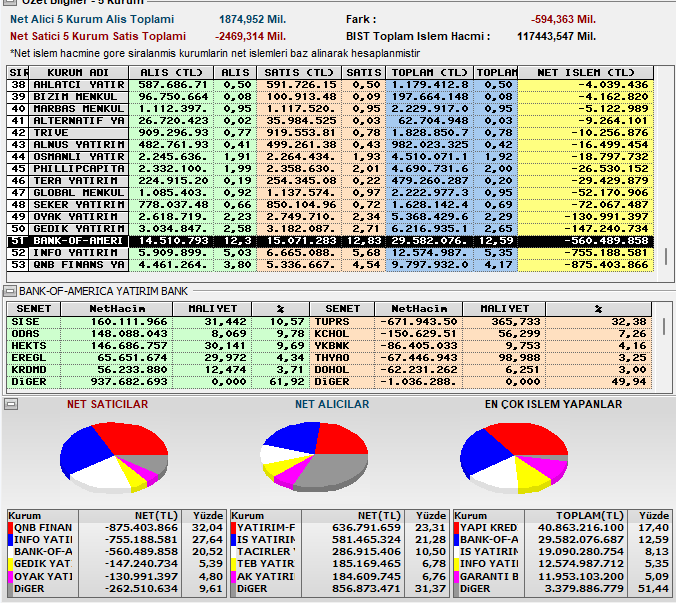The image size is (676, 603).
Task: Select the ALTERNATIF YA row
Action: (x=330, y=121)
